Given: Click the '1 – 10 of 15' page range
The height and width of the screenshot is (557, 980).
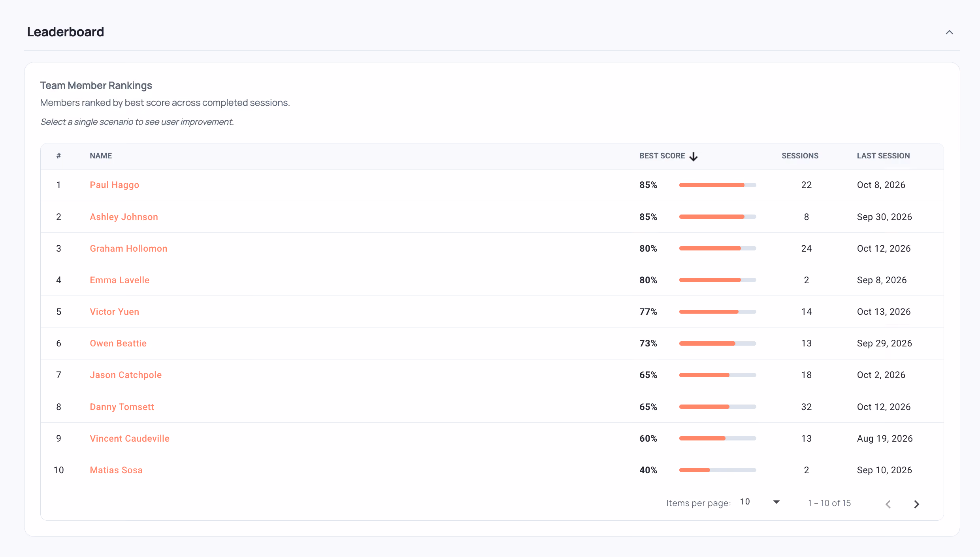Looking at the screenshot, I should (829, 503).
